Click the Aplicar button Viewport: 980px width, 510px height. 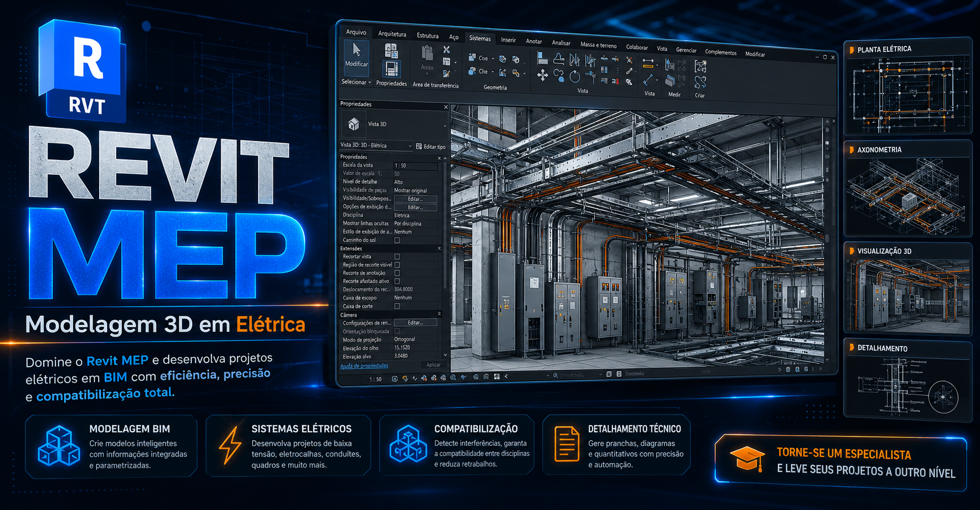pyautogui.click(x=433, y=365)
